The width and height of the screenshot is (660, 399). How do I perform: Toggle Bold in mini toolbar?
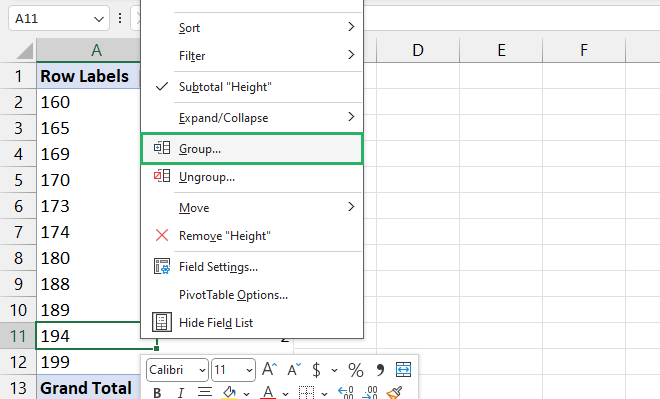(x=157, y=393)
